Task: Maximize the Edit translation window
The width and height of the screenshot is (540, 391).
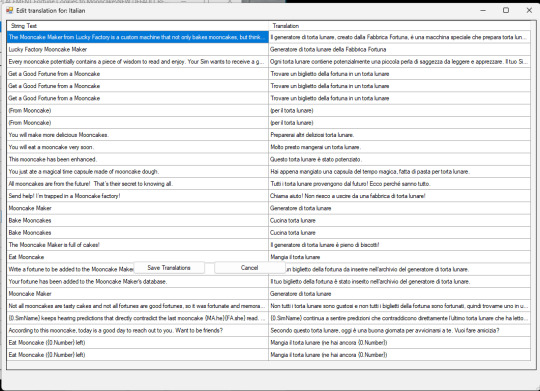Action: coord(506,10)
